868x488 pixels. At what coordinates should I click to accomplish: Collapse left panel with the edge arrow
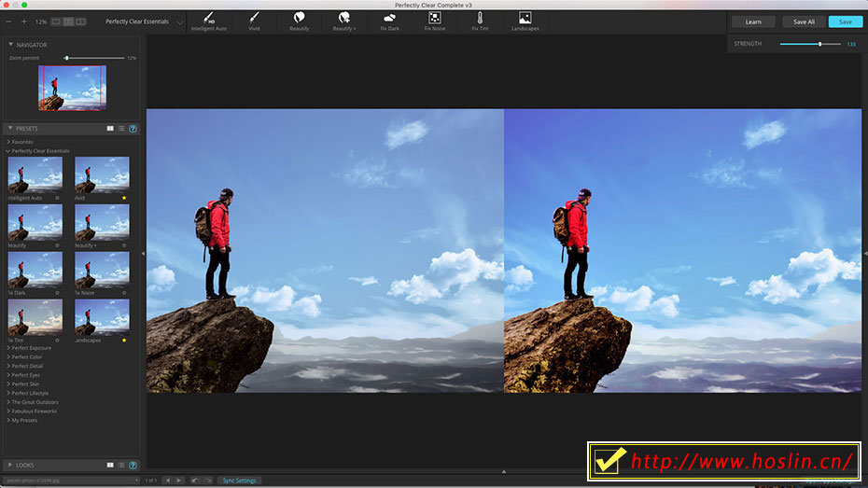143,254
